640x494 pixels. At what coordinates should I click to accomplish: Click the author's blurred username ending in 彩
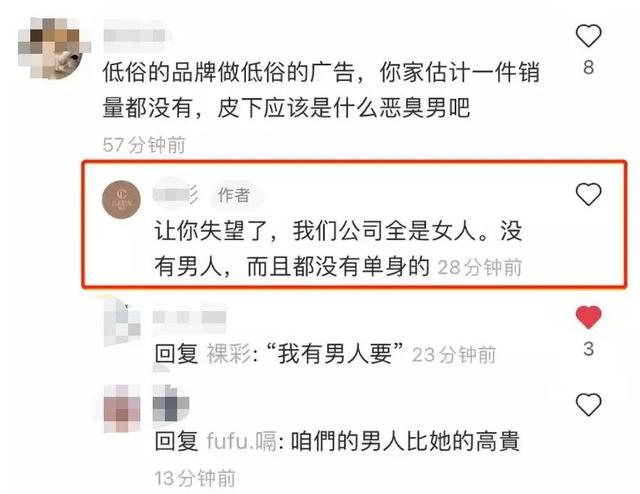(176, 193)
